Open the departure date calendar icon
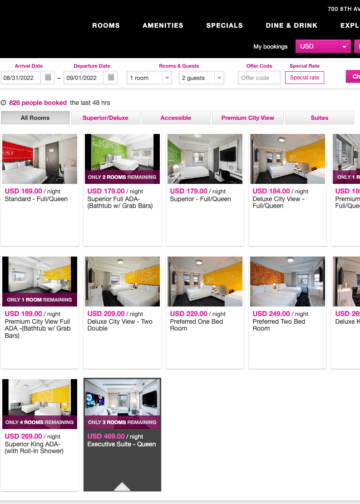 tap(111, 77)
